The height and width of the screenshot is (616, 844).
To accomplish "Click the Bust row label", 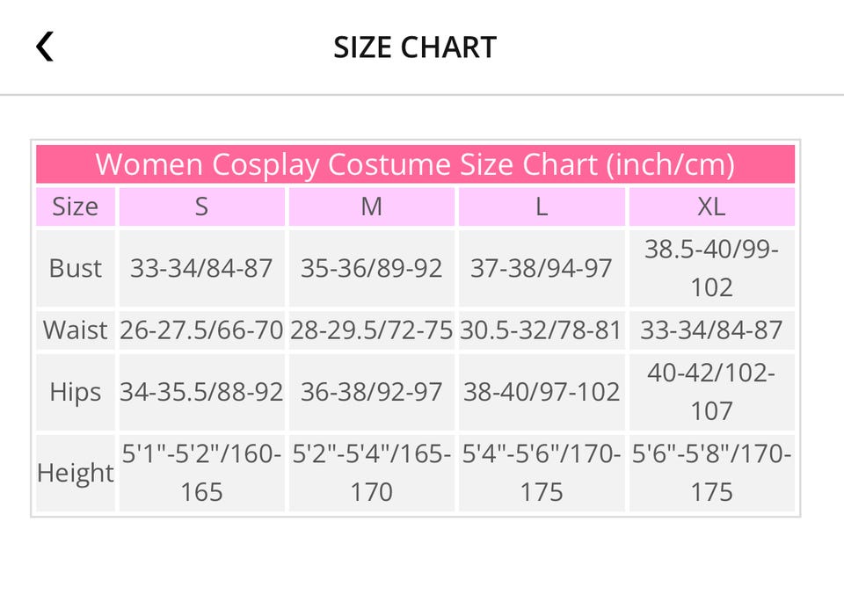I will [76, 268].
